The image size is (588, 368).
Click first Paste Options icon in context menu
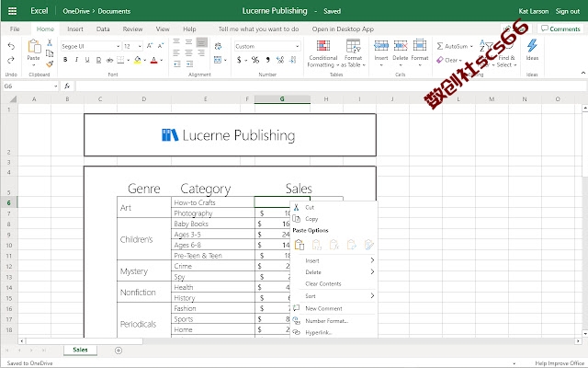click(300, 245)
